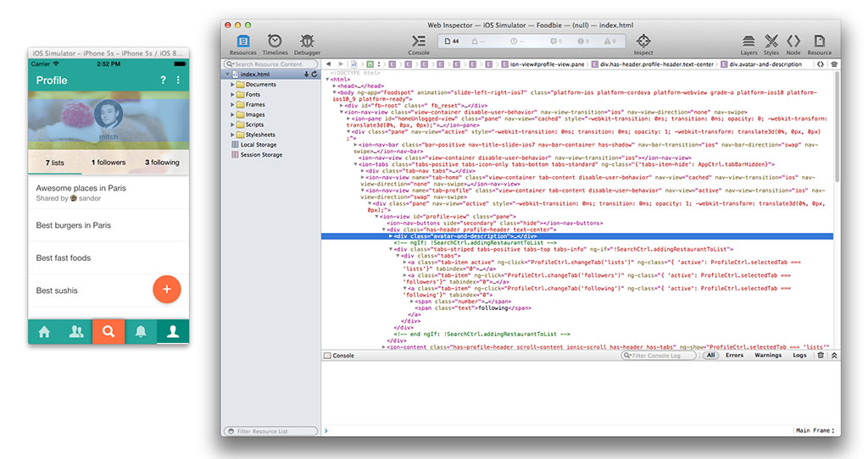This screenshot has height=459, width=868.
Task: Switch to the Timelines panel
Action: [275, 44]
